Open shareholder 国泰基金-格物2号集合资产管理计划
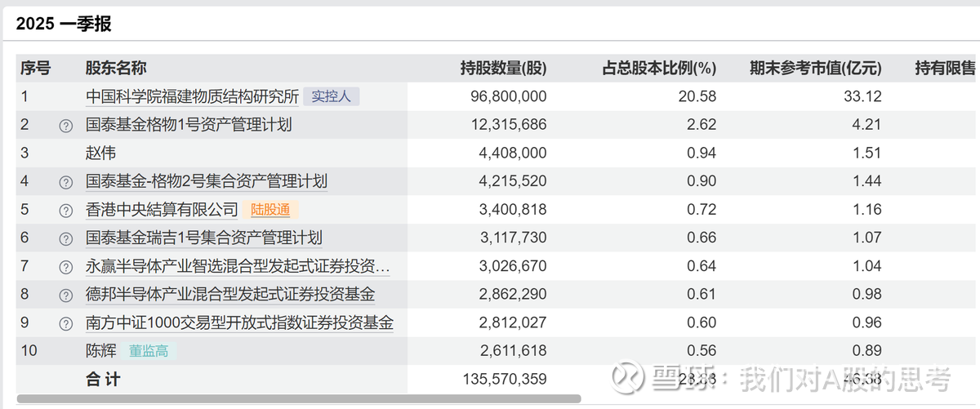980x409 pixels. pos(207,181)
